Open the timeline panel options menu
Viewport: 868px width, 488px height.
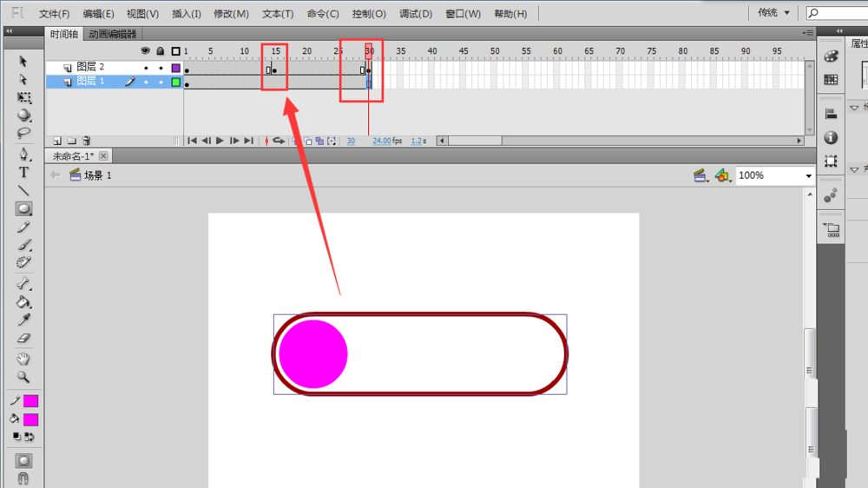point(808,33)
